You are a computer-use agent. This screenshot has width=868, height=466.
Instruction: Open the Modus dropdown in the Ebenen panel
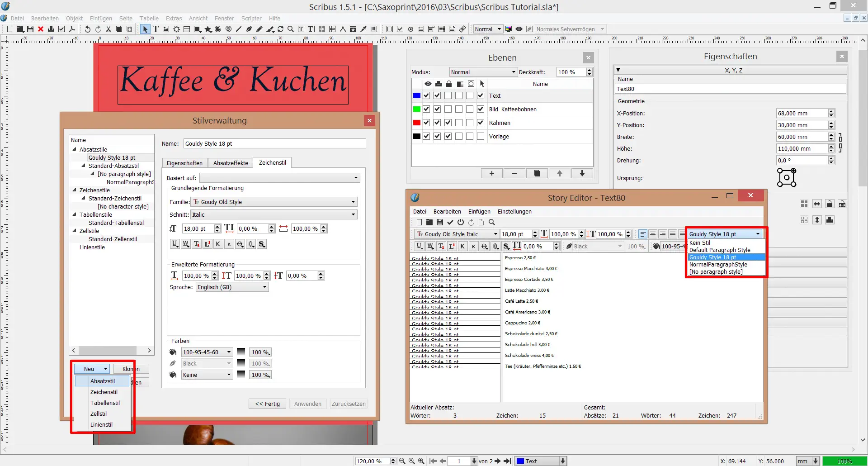click(482, 72)
